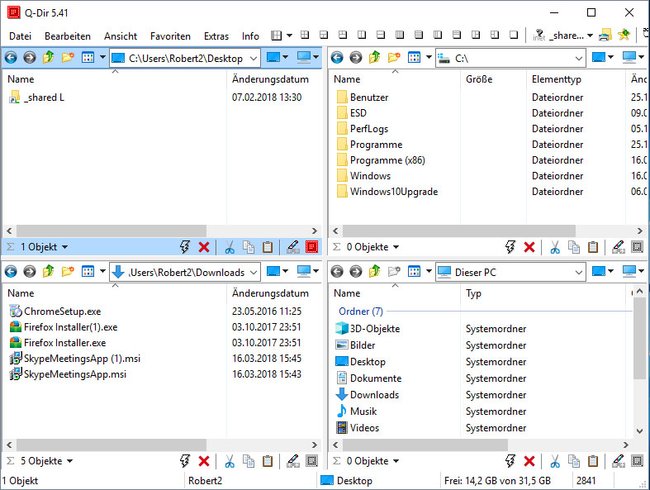This screenshot has height=490, width=650.
Task: Click edit pencil icon in Desktop pane
Action: (293, 247)
